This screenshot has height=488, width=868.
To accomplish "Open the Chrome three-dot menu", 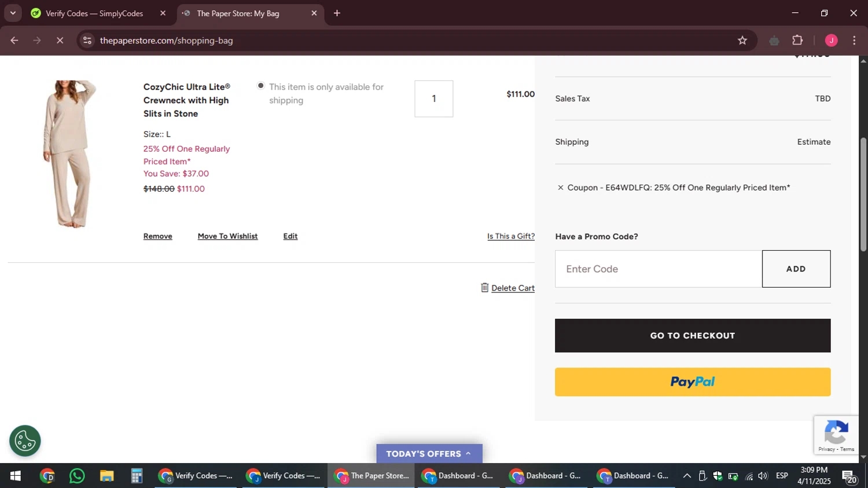I will coord(854,41).
